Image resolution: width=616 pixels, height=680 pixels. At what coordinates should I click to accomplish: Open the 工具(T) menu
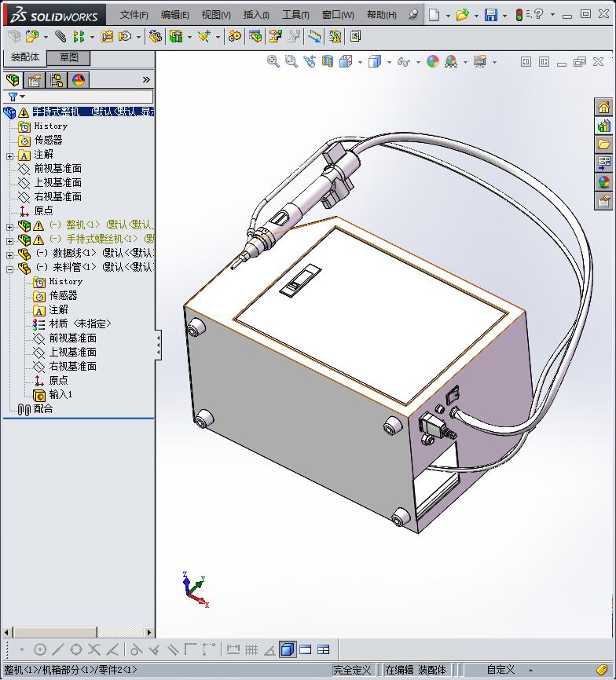pos(295,15)
